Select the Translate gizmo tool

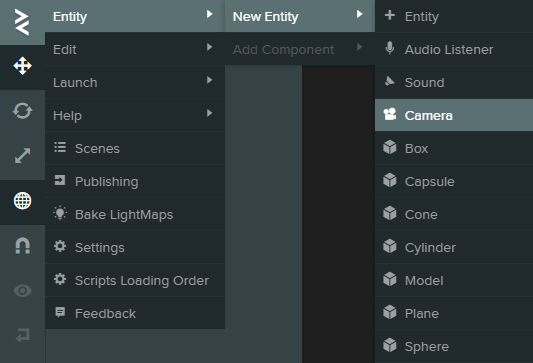(22, 66)
